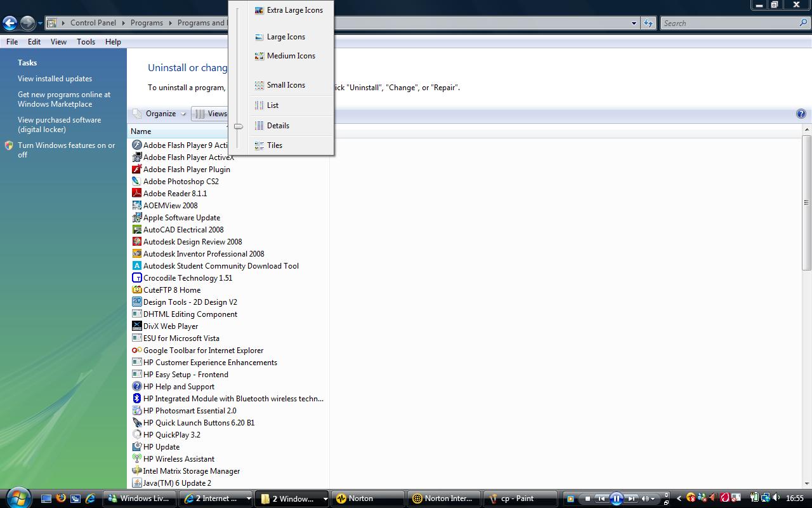Select Intel Matrix Storage Manager entry
812x508 pixels.
click(192, 471)
